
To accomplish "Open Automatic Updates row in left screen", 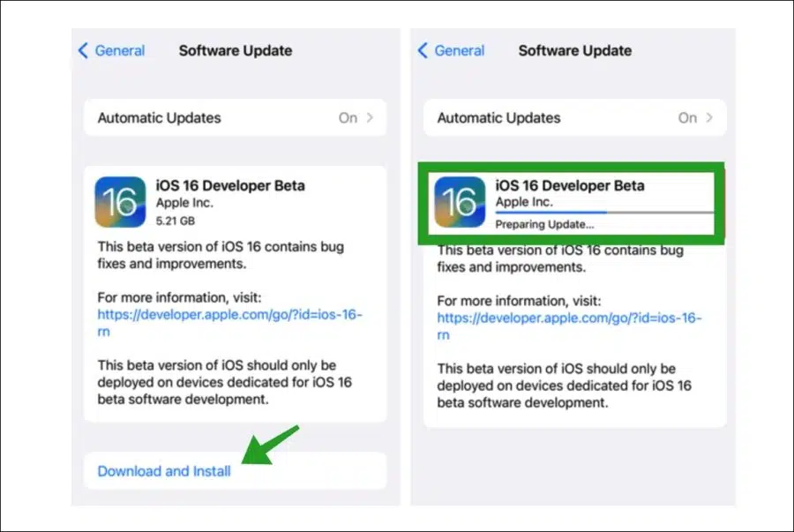I will 235,117.
